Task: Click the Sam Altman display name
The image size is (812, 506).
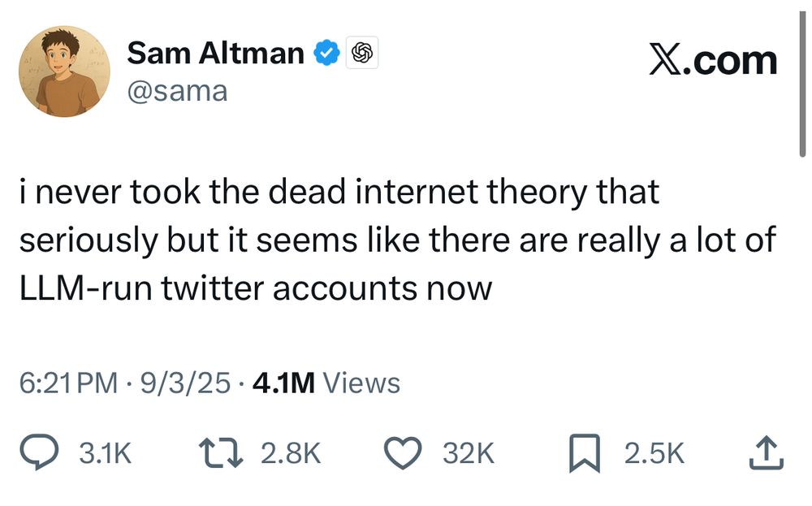Action: point(215,52)
